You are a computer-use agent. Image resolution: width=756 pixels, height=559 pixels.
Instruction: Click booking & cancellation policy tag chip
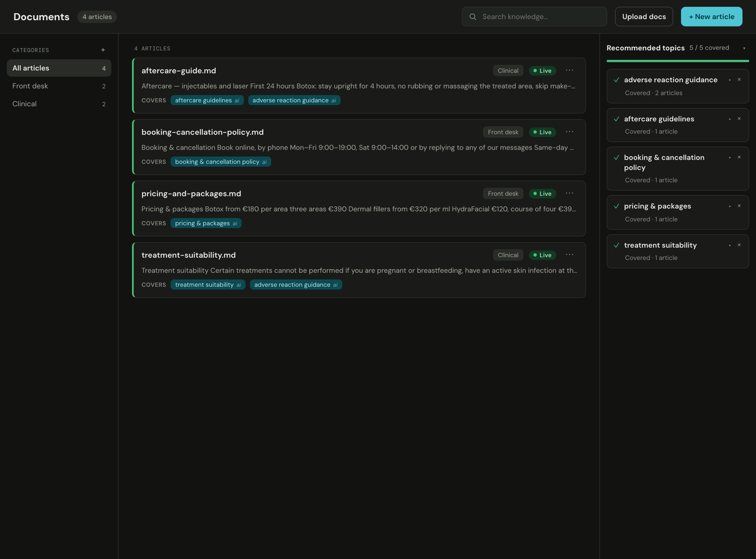(221, 162)
